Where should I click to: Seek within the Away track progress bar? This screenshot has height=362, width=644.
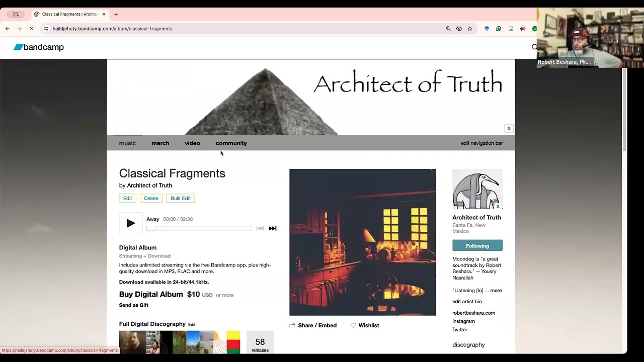[x=199, y=228]
